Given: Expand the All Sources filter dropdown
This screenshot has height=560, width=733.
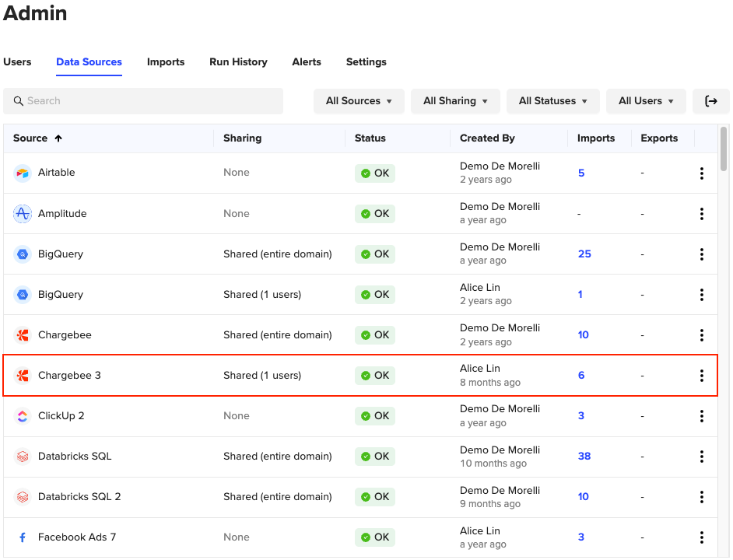Looking at the screenshot, I should click(359, 101).
